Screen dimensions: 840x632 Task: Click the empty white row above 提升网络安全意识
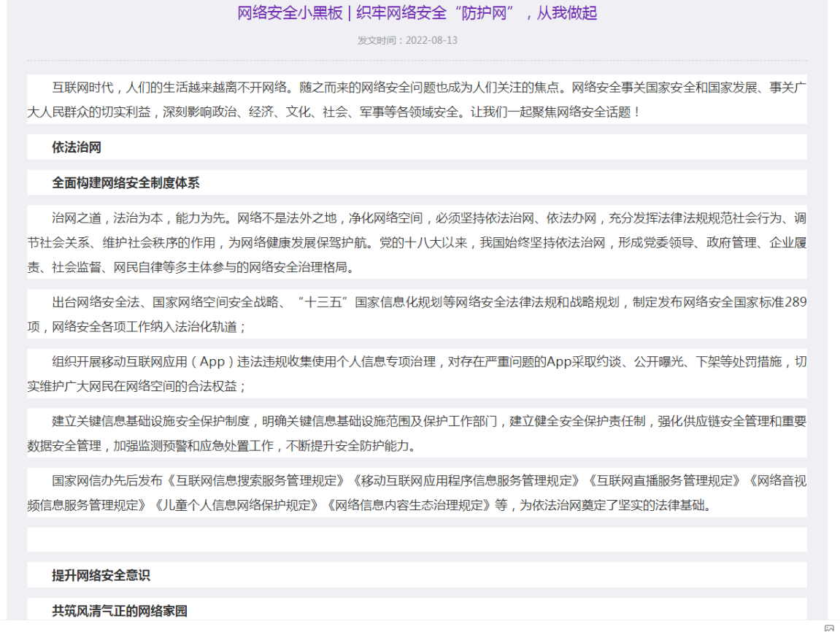click(417, 540)
